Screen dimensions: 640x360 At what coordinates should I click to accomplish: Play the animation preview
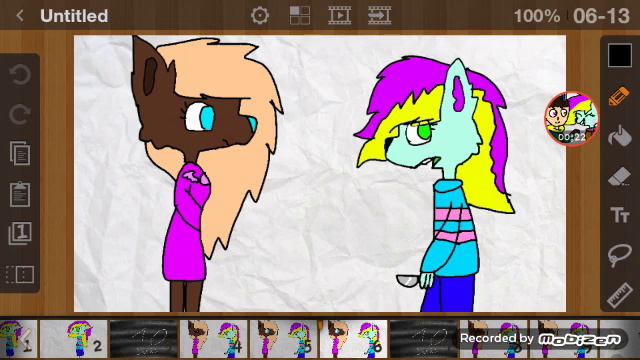pyautogui.click(x=340, y=16)
